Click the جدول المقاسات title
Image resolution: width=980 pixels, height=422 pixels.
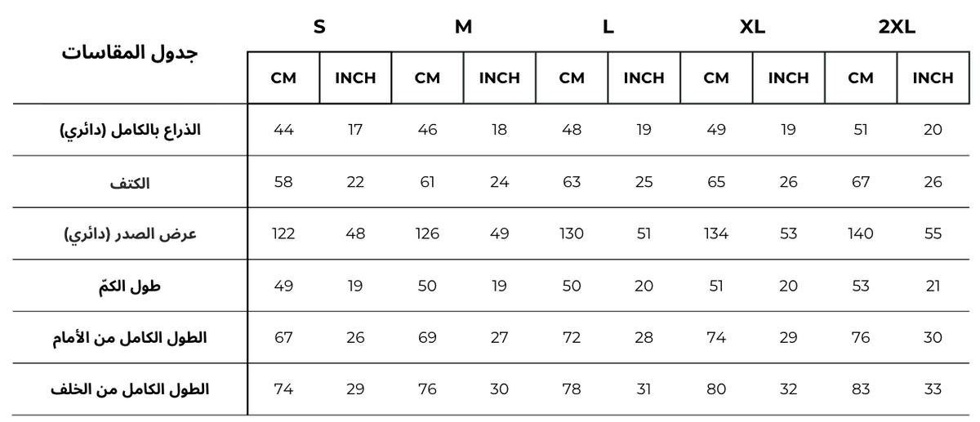(131, 54)
